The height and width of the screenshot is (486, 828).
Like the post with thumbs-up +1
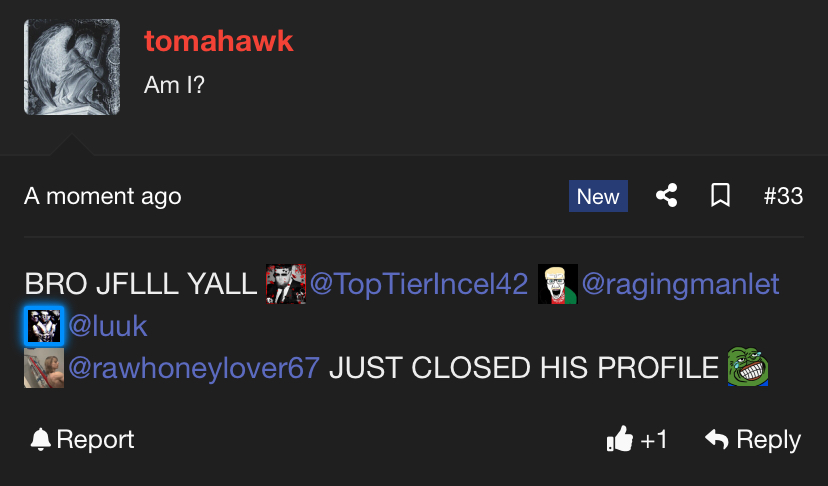coord(637,439)
